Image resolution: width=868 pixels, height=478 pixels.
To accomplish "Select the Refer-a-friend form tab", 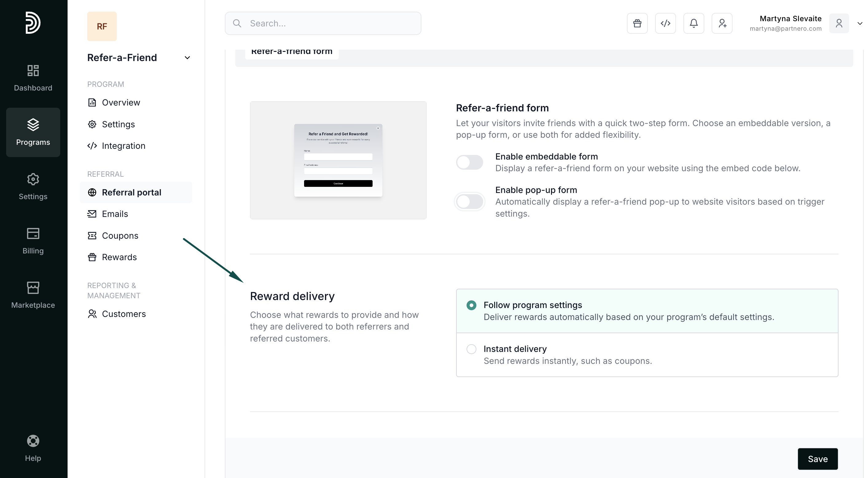I will [x=291, y=53].
